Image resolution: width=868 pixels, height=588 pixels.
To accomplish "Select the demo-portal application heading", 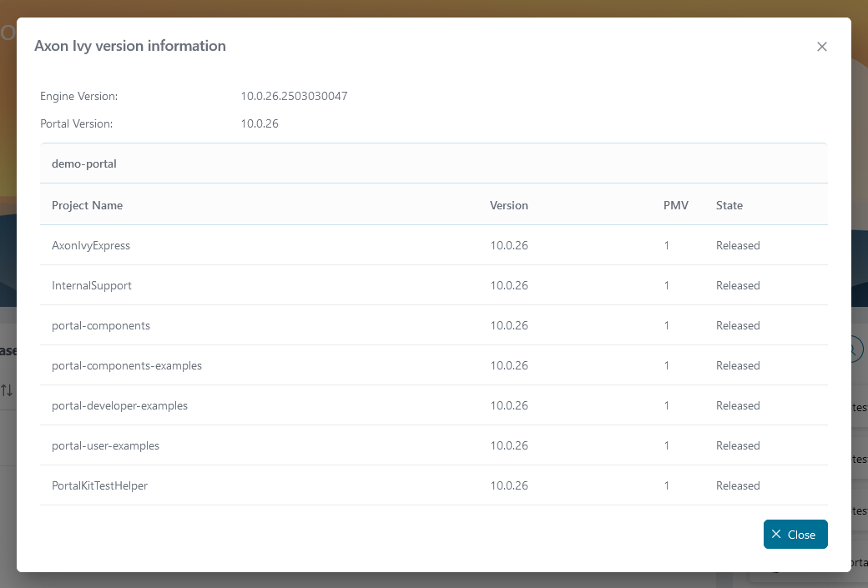I will pos(84,163).
